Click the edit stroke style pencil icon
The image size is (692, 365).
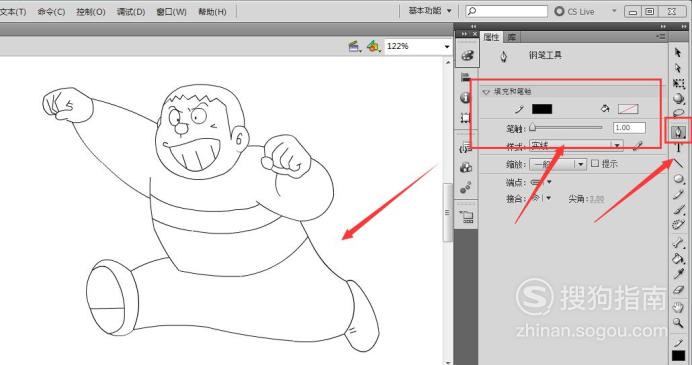click(x=637, y=145)
